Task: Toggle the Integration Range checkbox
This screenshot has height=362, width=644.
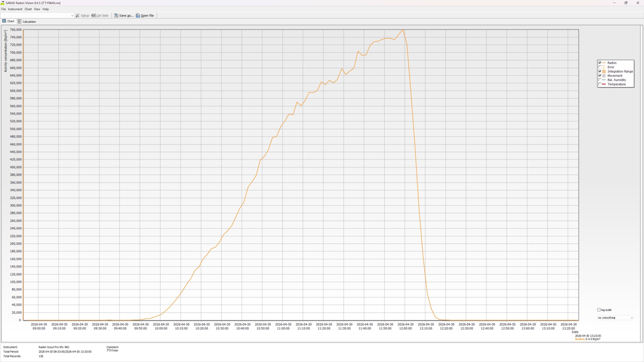Action: tap(600, 71)
